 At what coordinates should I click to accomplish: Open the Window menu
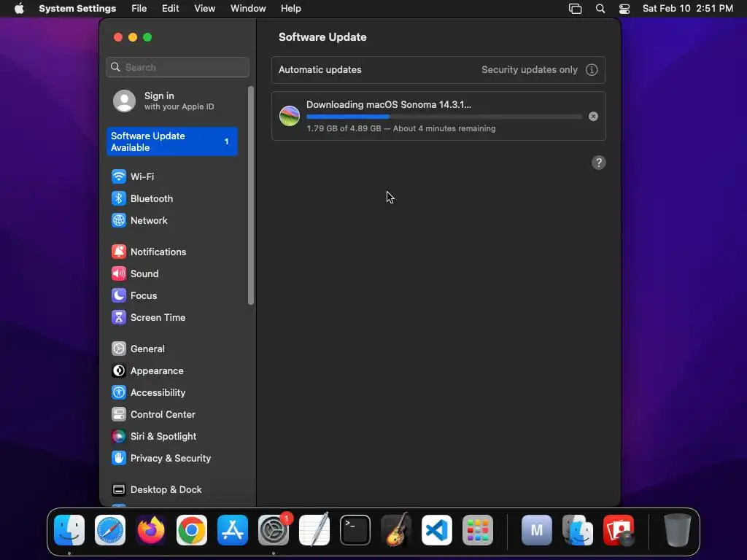coord(248,9)
